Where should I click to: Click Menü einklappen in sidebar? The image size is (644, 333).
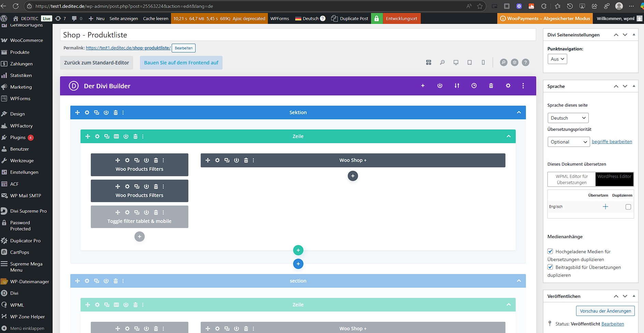26,328
